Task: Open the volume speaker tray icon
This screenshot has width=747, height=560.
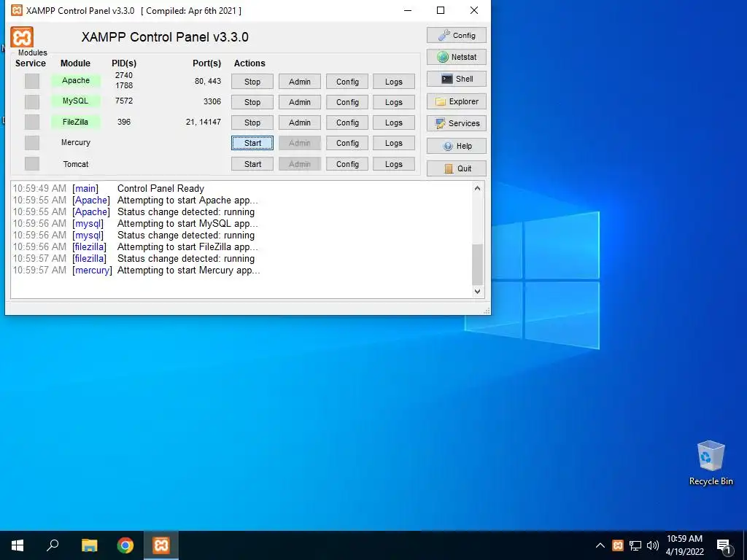Action: click(x=653, y=545)
